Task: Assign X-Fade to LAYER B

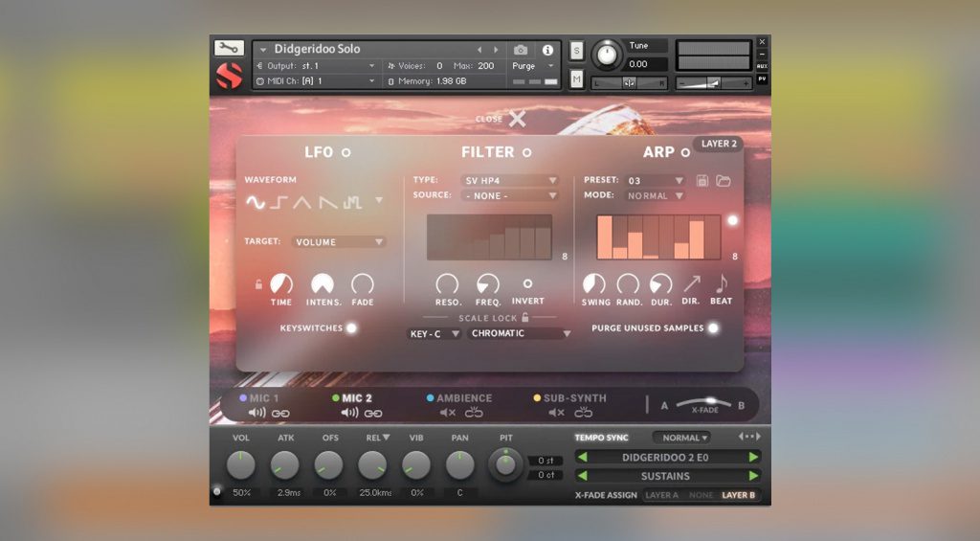Action: coord(738,495)
